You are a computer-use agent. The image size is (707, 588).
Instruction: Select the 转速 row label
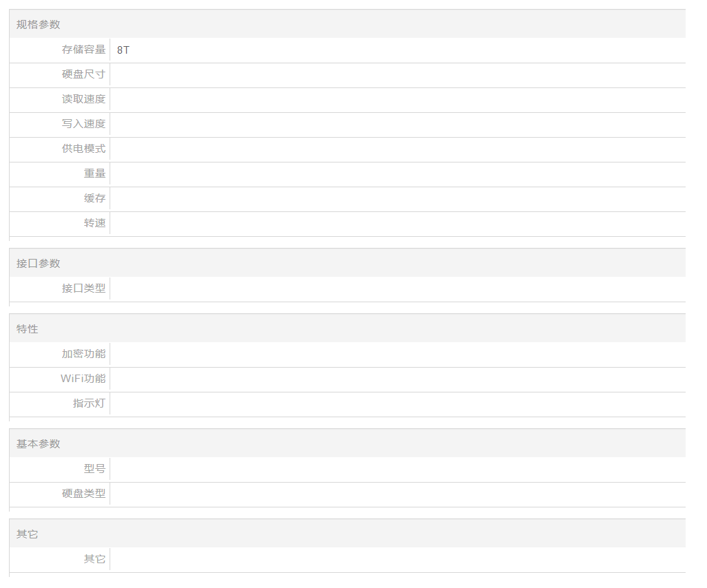tap(94, 223)
